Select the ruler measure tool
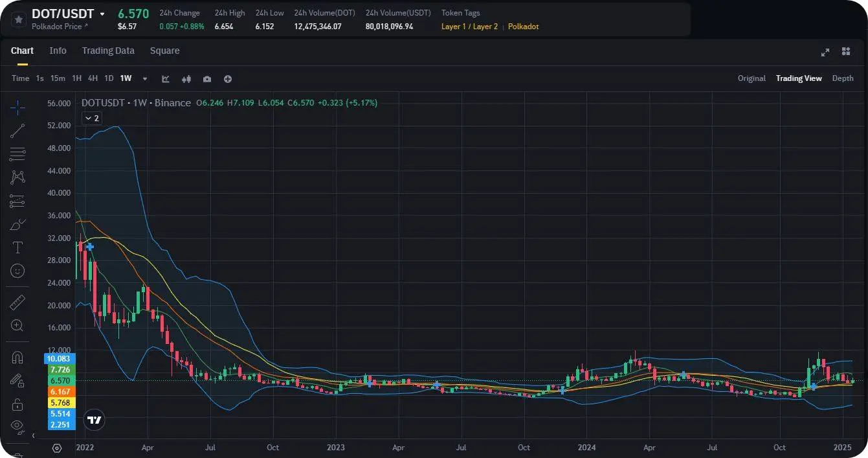The width and height of the screenshot is (868, 458). pos(17,303)
